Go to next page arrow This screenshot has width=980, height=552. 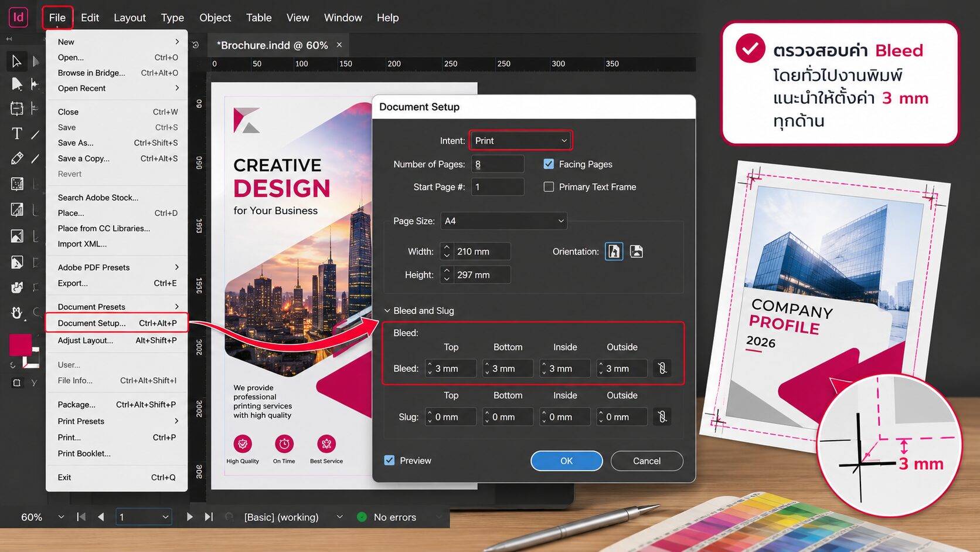[189, 517]
